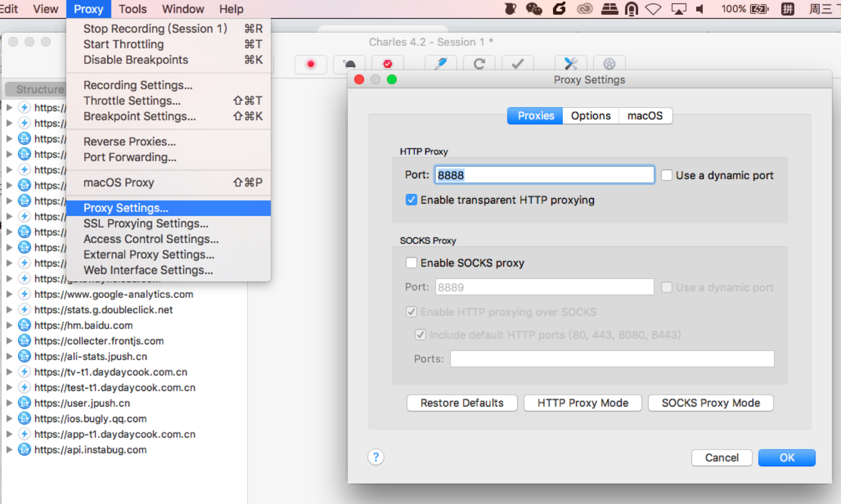Viewport: 841px width, 504px height.
Task: Toggle SOCKS 'Use a dynamic port' checkbox
Action: tap(666, 288)
